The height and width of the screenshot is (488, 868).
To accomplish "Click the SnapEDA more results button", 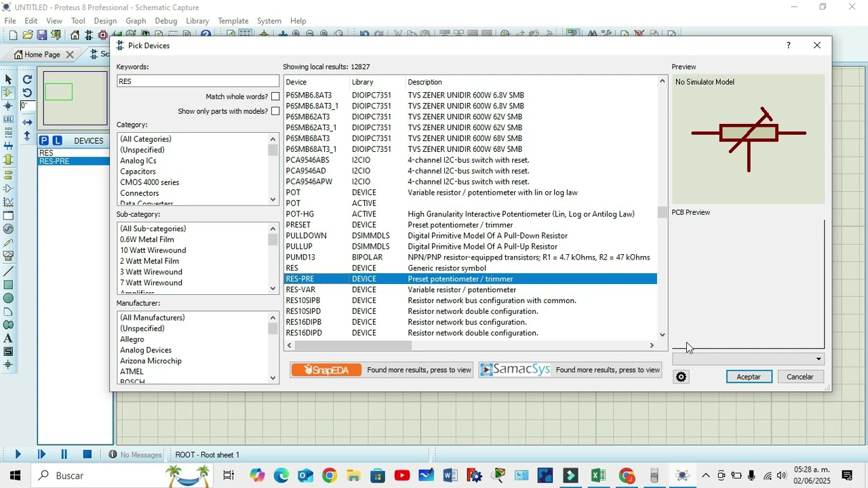I will pyautogui.click(x=382, y=370).
